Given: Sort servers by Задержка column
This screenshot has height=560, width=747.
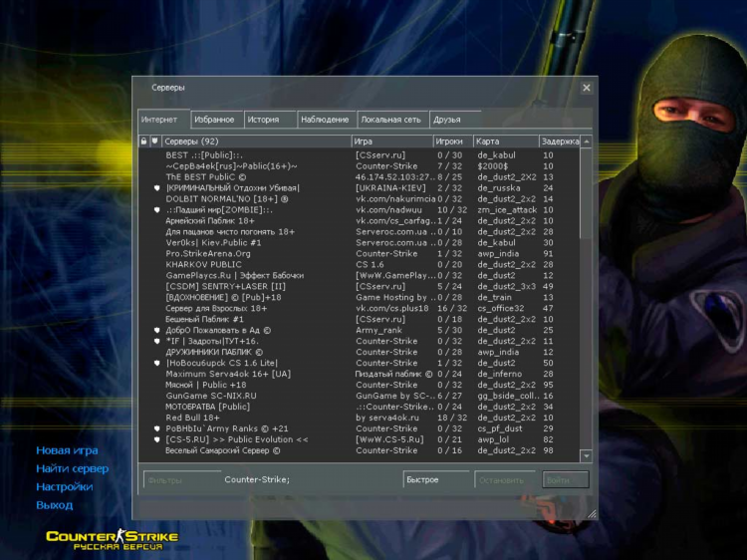Looking at the screenshot, I should (x=560, y=141).
